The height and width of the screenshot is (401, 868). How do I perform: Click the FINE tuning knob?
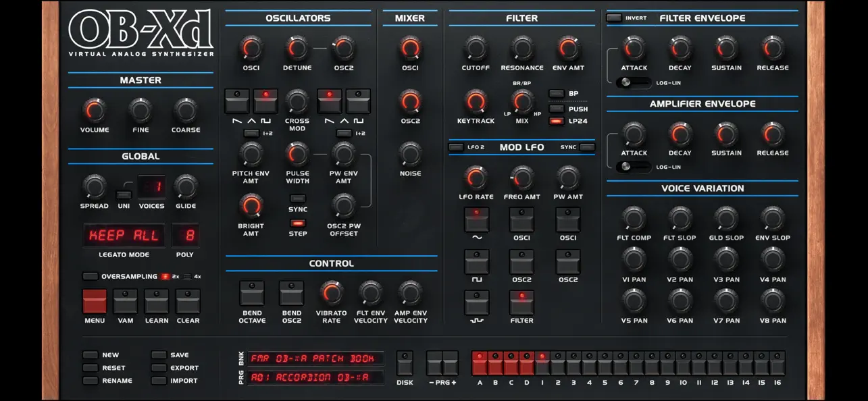pyautogui.click(x=141, y=110)
